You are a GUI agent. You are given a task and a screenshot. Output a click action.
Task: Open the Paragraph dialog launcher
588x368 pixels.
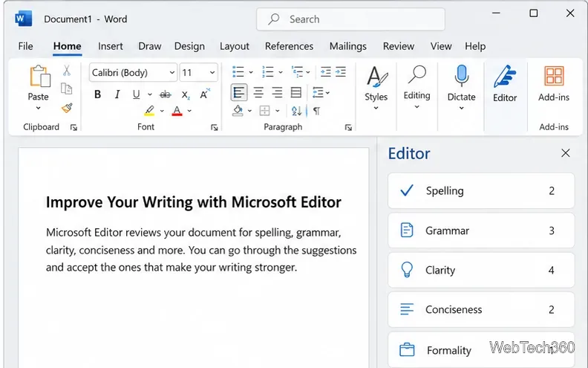[x=348, y=128]
